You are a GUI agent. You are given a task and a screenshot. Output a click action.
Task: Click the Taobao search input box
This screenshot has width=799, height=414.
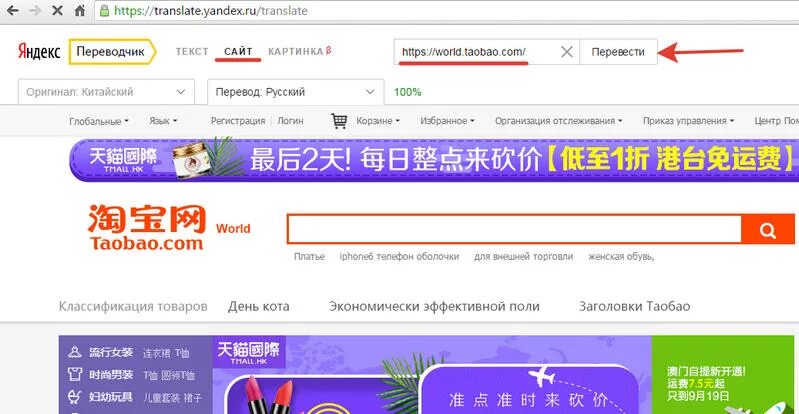(514, 229)
